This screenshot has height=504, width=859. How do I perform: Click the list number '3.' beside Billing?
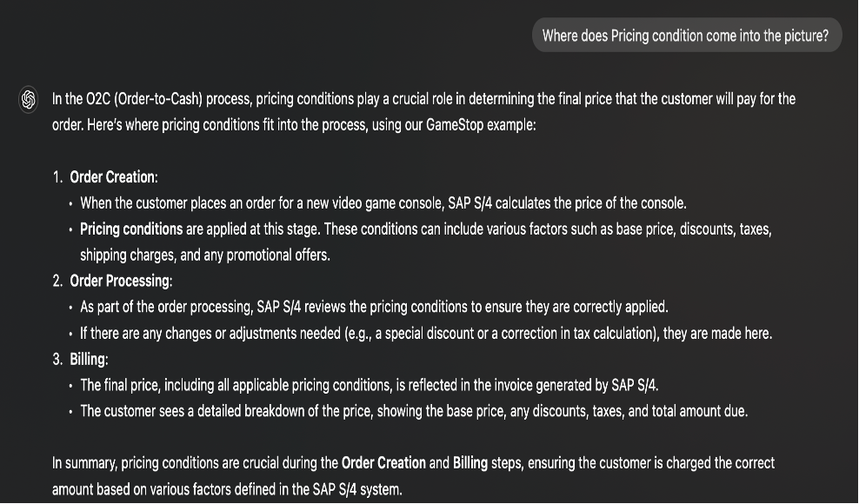point(57,360)
